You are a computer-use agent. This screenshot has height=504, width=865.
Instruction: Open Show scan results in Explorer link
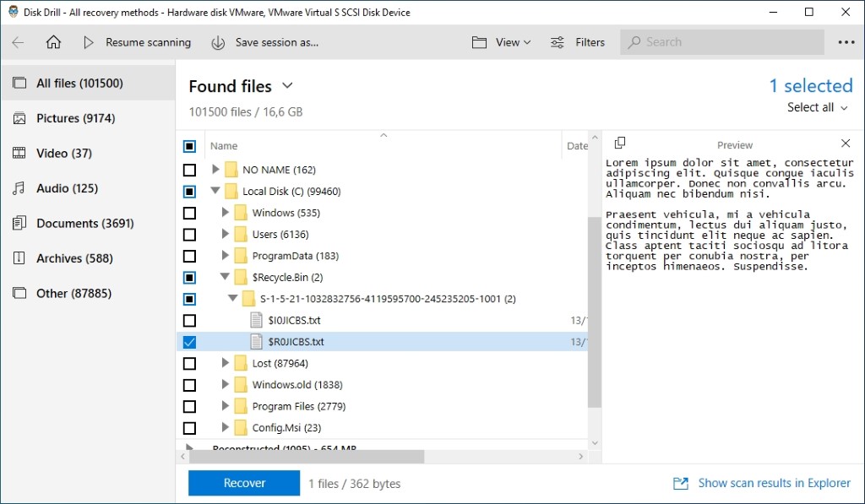click(774, 483)
